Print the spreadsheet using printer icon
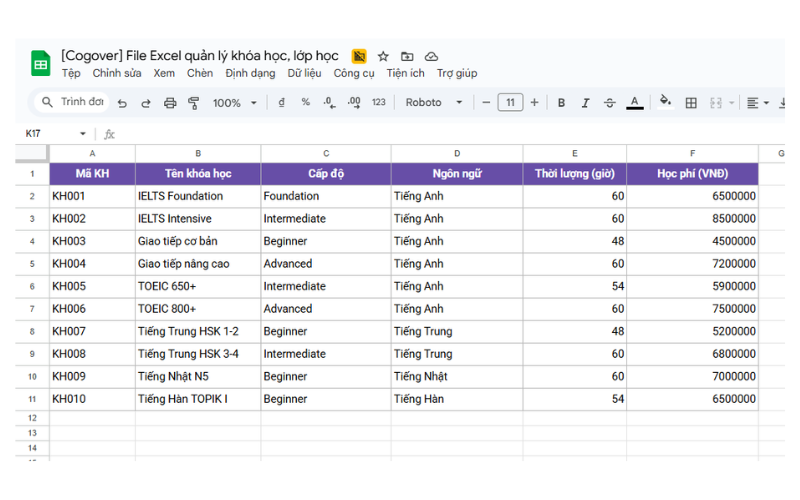This screenshot has height=500, width=800. point(170,103)
